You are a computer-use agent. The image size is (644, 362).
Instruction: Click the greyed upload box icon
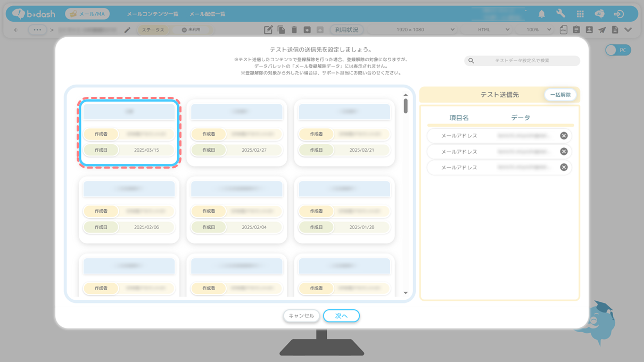click(320, 30)
